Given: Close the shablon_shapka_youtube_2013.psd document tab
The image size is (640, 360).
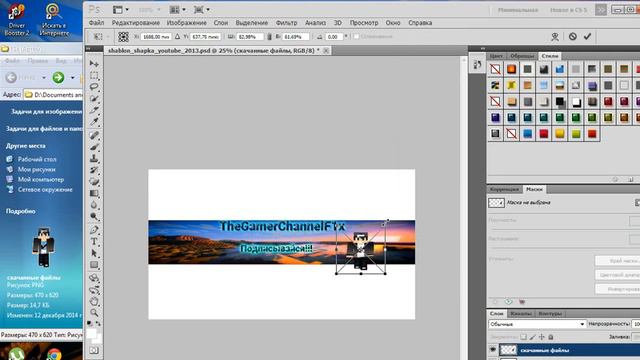Looking at the screenshot, I should (326, 51).
